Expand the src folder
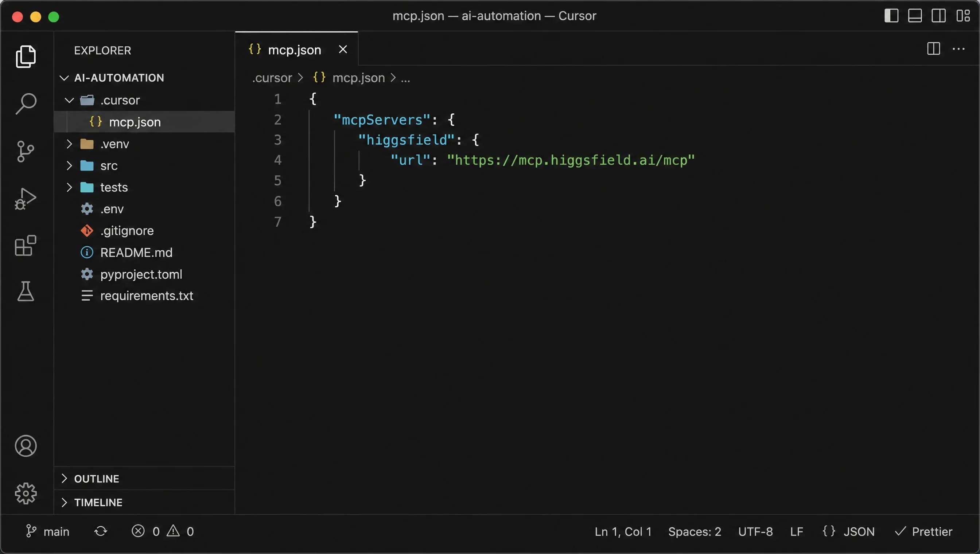Image resolution: width=980 pixels, height=554 pixels. 69,165
